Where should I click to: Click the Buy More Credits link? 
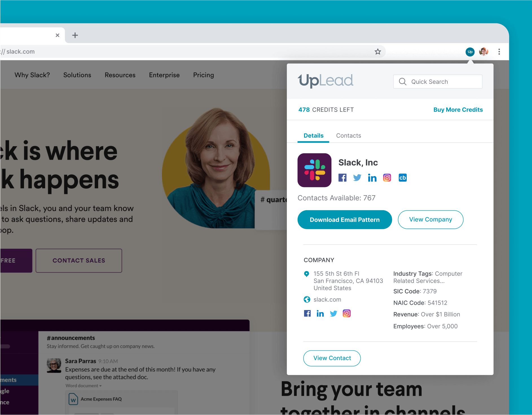click(x=458, y=110)
